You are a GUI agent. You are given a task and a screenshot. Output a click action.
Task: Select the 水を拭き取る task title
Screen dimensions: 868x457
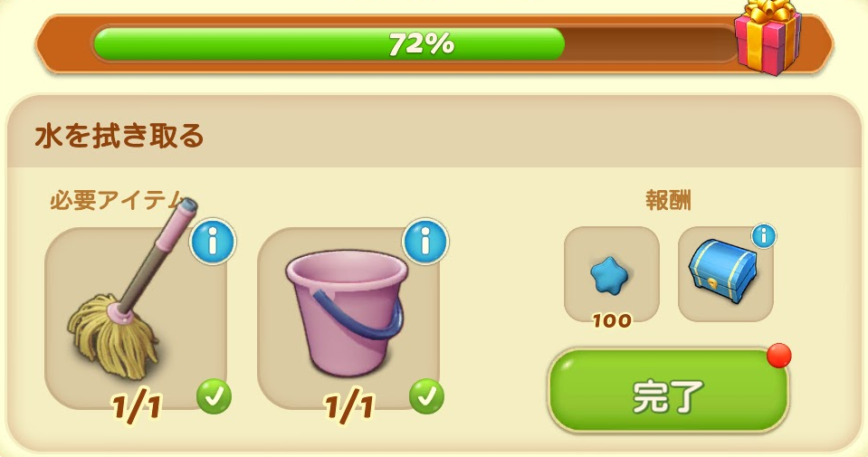pyautogui.click(x=119, y=136)
